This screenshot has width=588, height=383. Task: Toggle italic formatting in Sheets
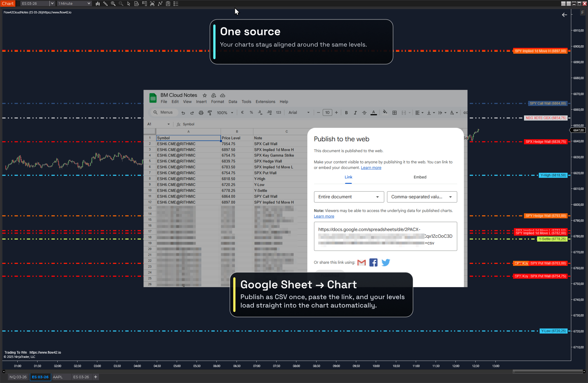(x=355, y=113)
